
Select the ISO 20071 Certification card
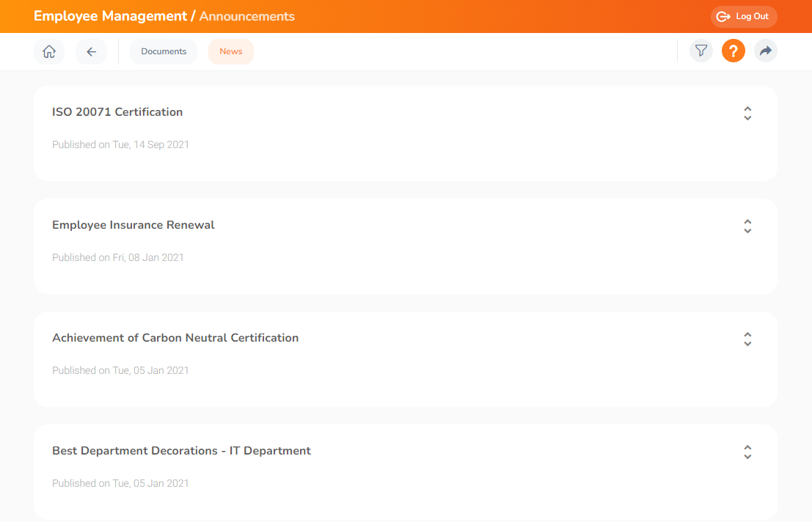tap(405, 133)
